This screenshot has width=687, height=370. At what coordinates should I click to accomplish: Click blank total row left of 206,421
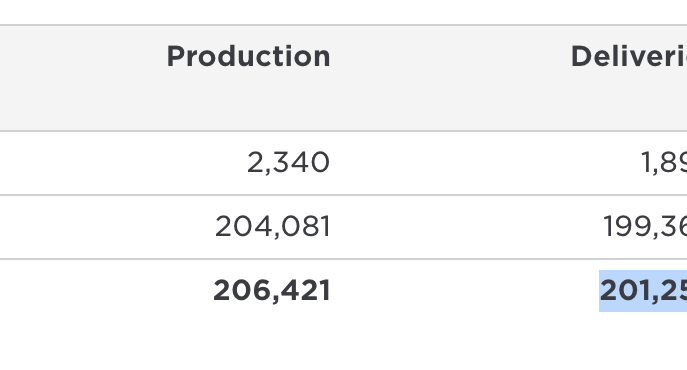106,291
